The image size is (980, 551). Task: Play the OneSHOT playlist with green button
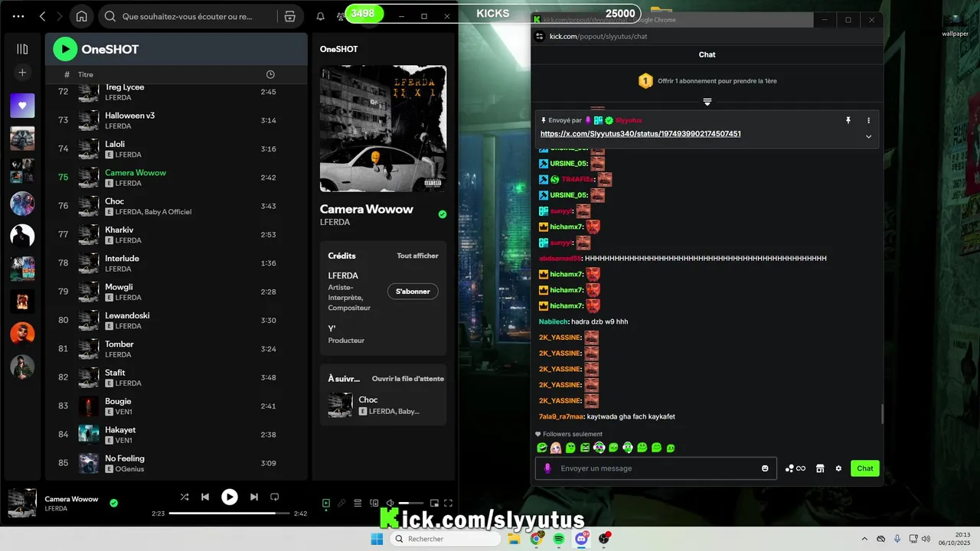tap(65, 49)
